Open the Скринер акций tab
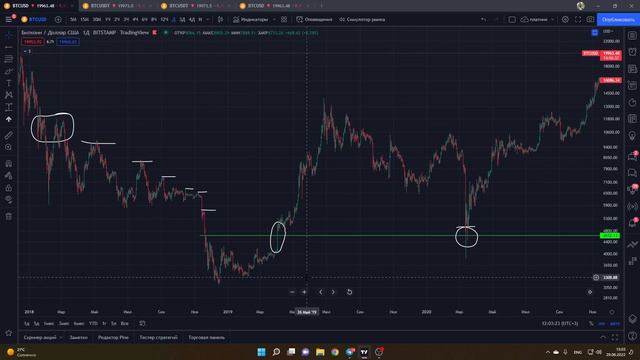This screenshot has width=640, height=360. pos(40,338)
